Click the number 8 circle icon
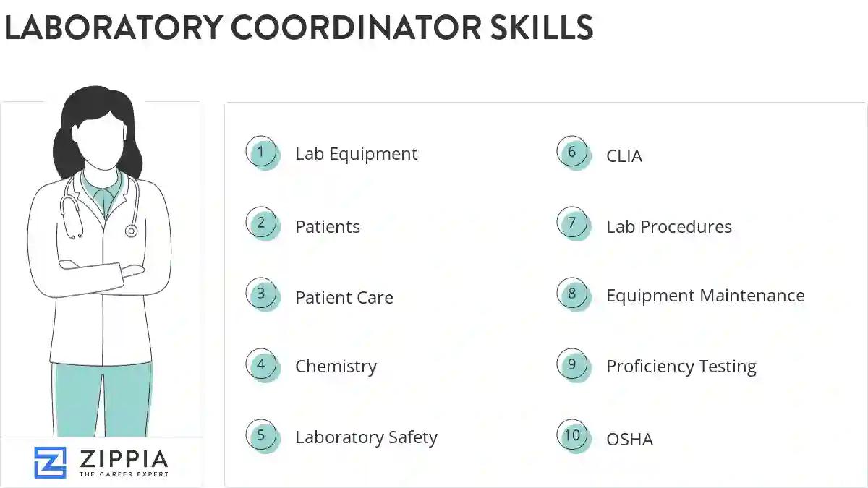 click(573, 294)
